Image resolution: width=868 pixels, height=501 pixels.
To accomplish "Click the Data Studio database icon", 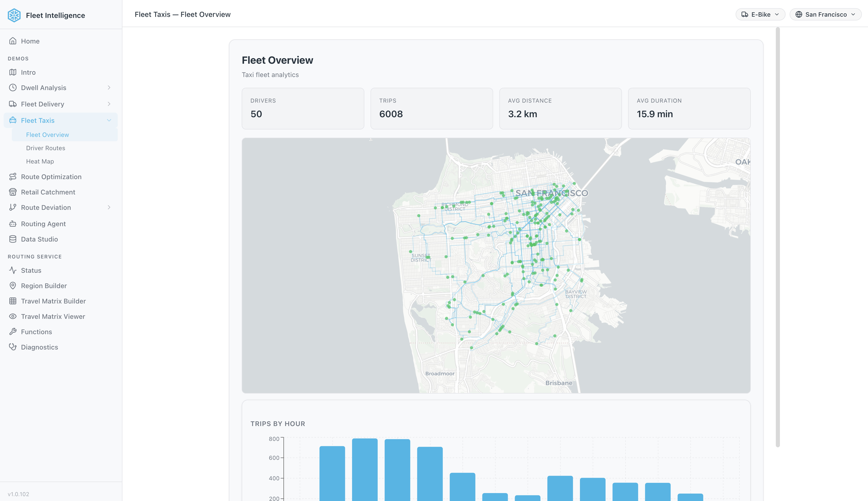I will [x=13, y=239].
